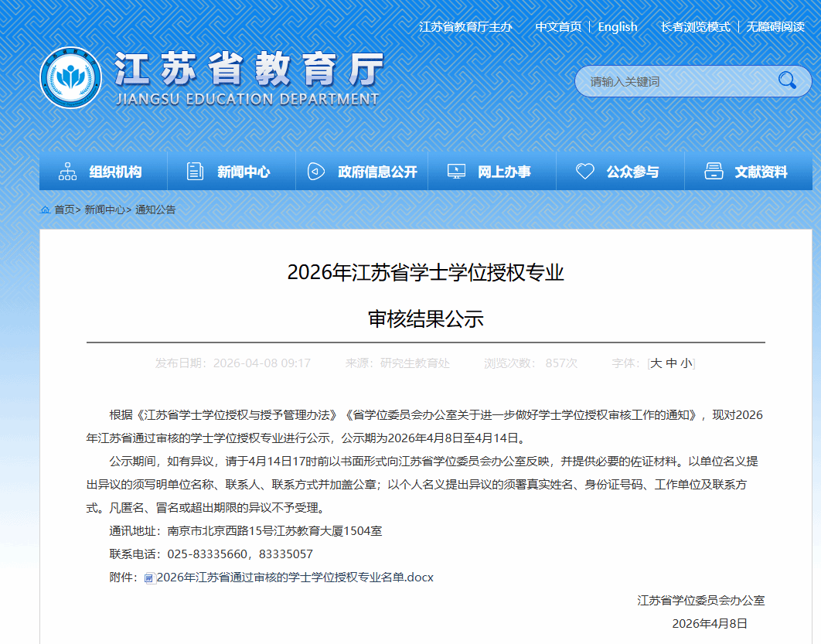
Task: Click the 公众参与 heart icon
Action: click(584, 172)
